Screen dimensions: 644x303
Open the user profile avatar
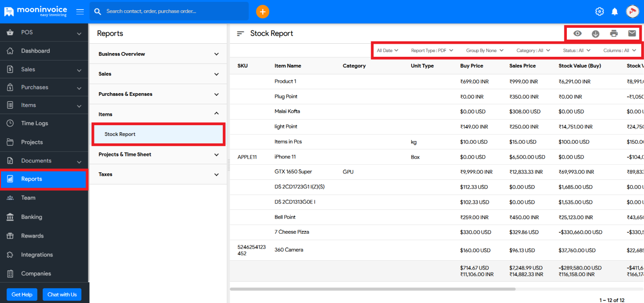(632, 12)
